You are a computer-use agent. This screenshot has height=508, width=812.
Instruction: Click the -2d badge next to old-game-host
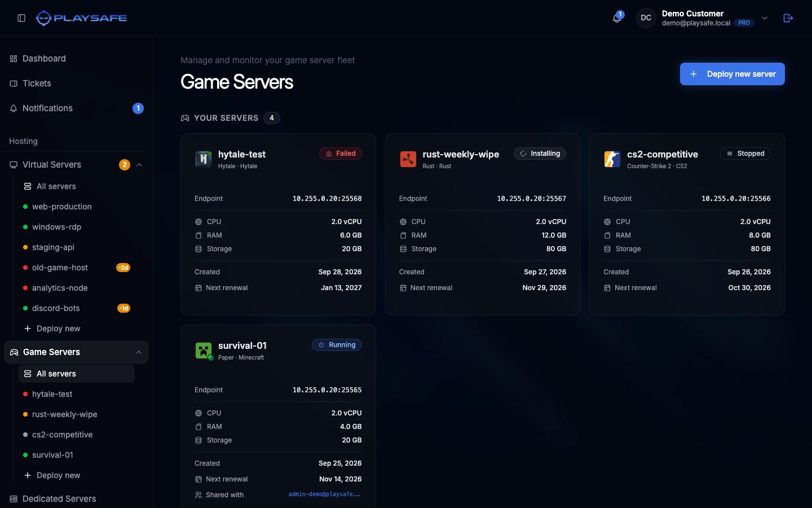tap(123, 268)
